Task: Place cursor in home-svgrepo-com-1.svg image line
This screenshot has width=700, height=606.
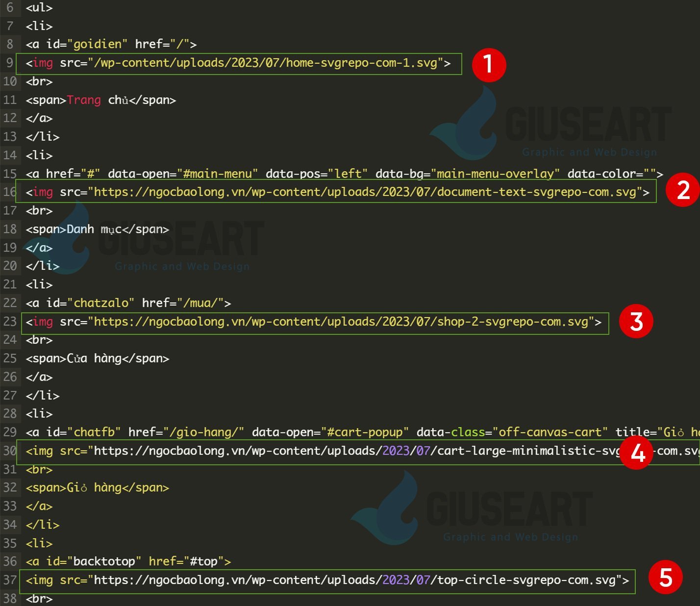Action: 238,63
